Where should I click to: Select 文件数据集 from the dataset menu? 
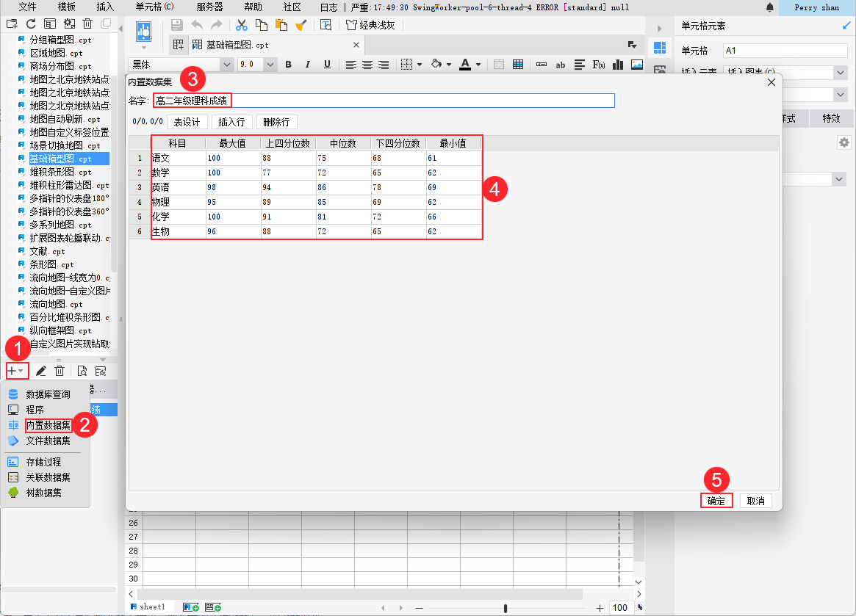48,441
